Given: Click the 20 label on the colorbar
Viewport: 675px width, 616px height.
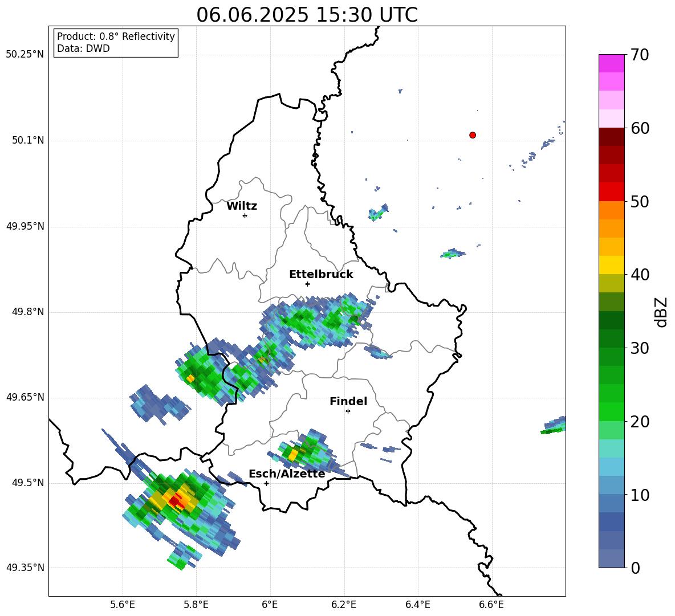Looking at the screenshot, I should [x=639, y=422].
